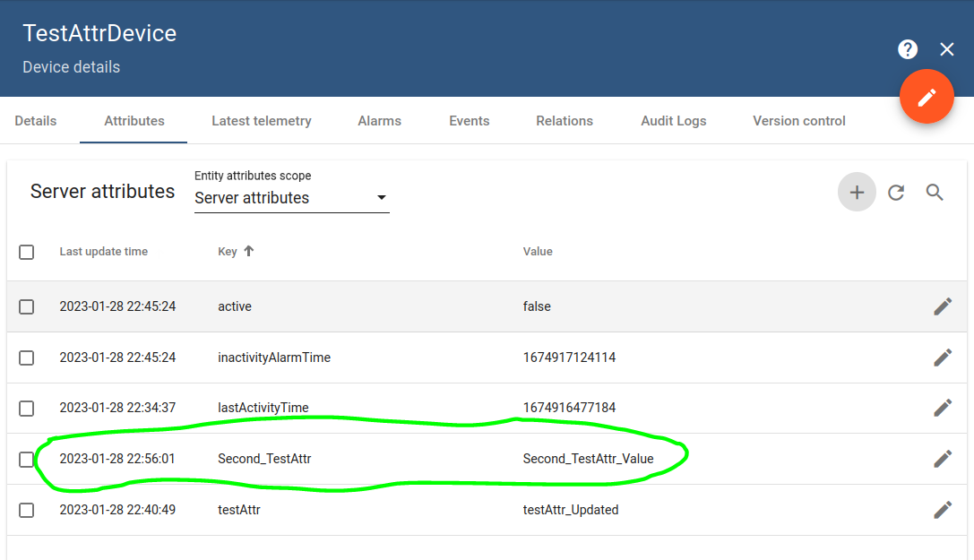Check the inactivityAlarmTime row checkbox

coord(26,357)
